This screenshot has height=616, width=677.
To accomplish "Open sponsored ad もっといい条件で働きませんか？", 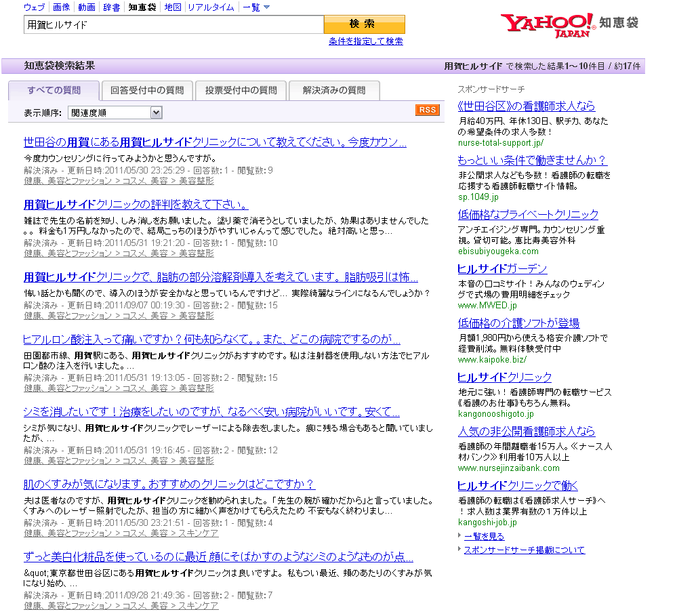I will (x=533, y=160).
